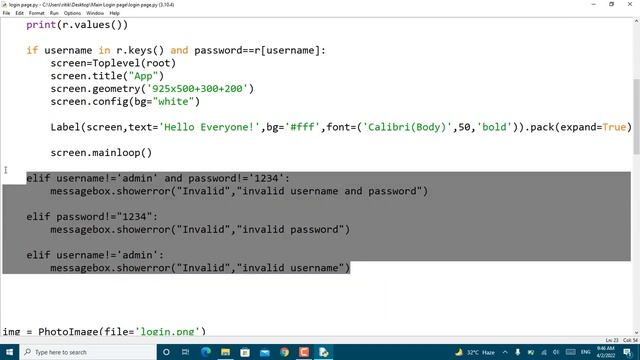Open the clock and date flyout
640x360 pixels.
[605, 352]
